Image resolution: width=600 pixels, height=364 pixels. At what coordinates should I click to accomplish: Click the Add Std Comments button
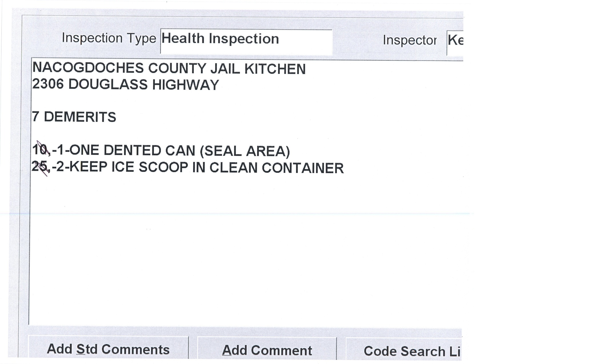108,349
